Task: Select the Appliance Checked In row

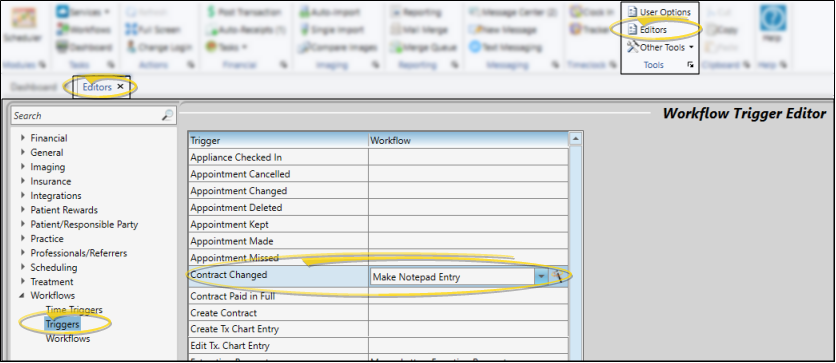Action: 379,157
